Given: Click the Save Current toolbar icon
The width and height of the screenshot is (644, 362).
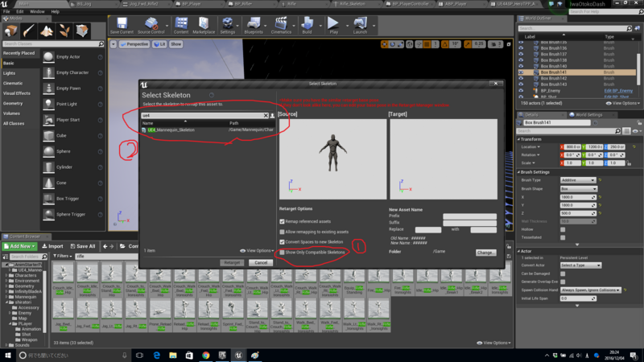Looking at the screenshot, I should (122, 26).
